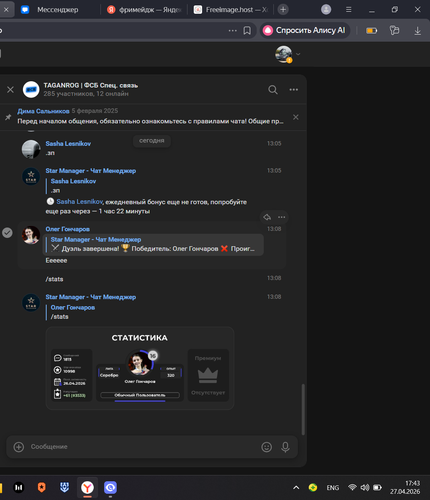This screenshot has height=500, width=430.
Task: Switch ENG keyboard language
Action: click(x=333, y=488)
